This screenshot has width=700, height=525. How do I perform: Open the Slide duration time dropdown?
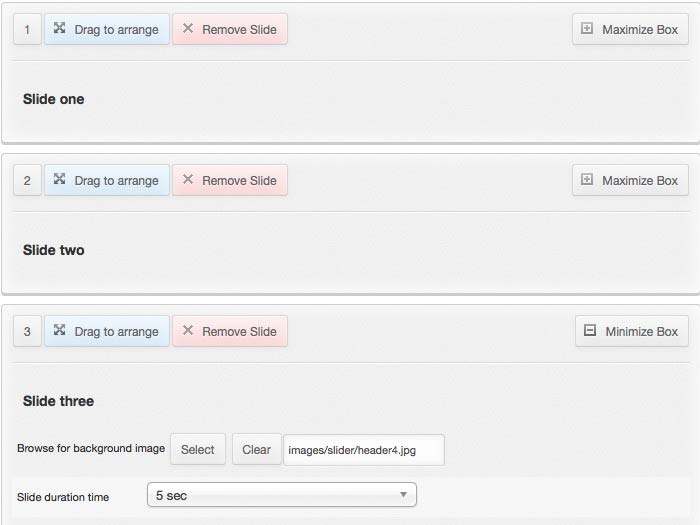[x=281, y=495]
